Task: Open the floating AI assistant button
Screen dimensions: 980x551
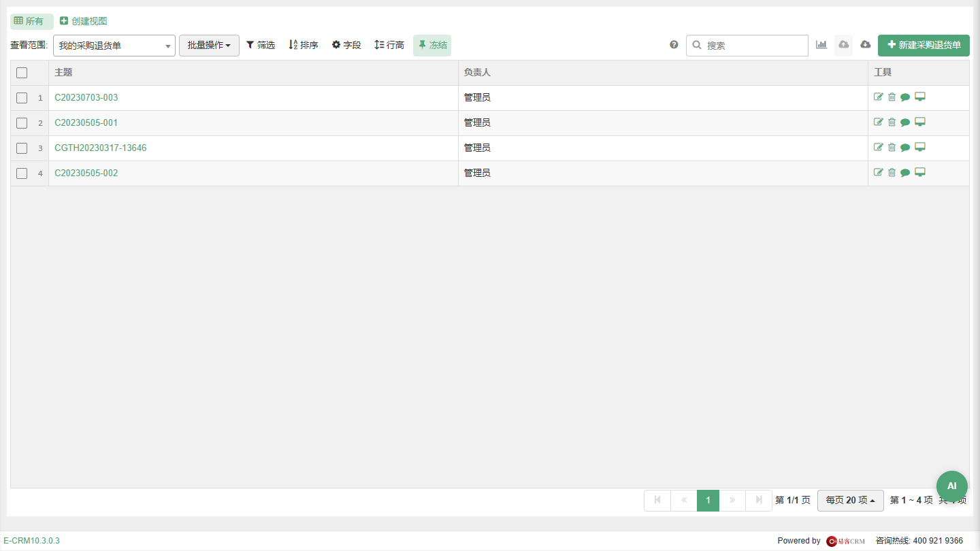Action: [x=952, y=486]
